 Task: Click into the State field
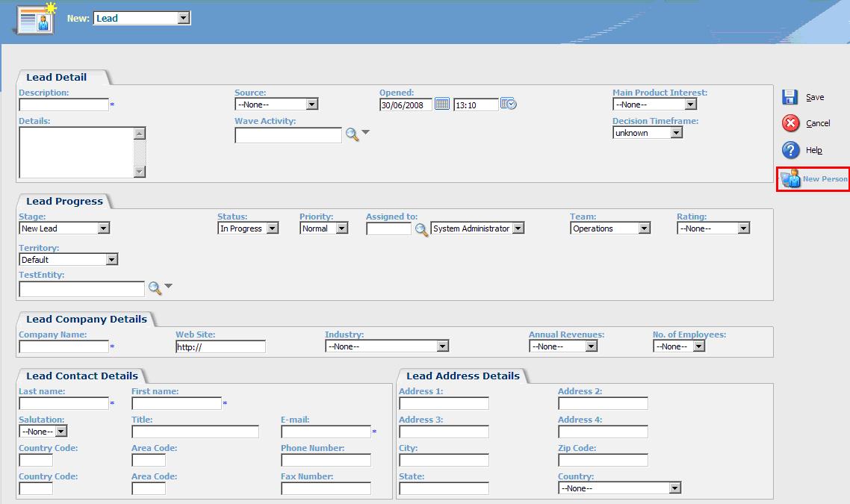(x=444, y=488)
